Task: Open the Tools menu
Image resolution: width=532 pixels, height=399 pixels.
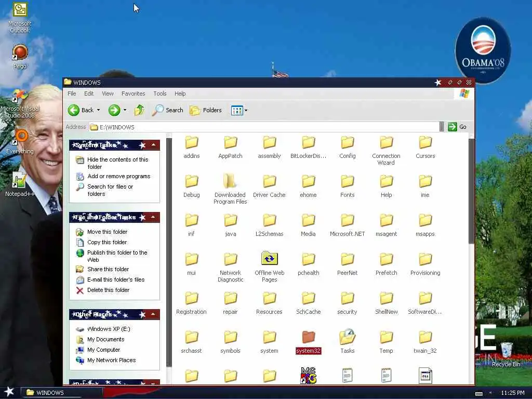Action: pyautogui.click(x=160, y=94)
